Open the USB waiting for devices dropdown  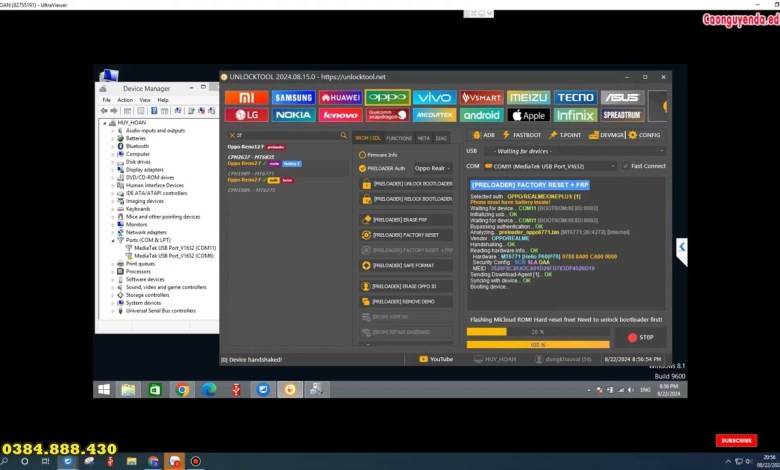(576, 151)
